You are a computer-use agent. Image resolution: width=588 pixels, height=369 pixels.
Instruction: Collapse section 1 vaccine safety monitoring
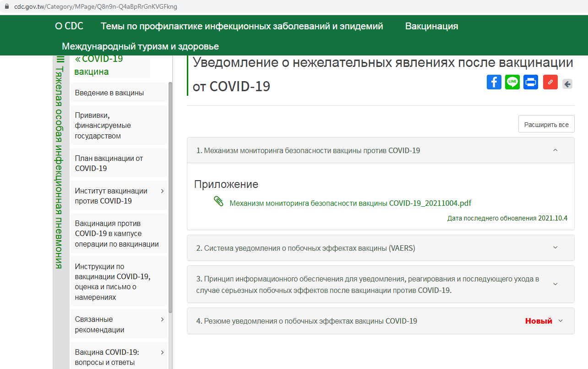point(555,150)
